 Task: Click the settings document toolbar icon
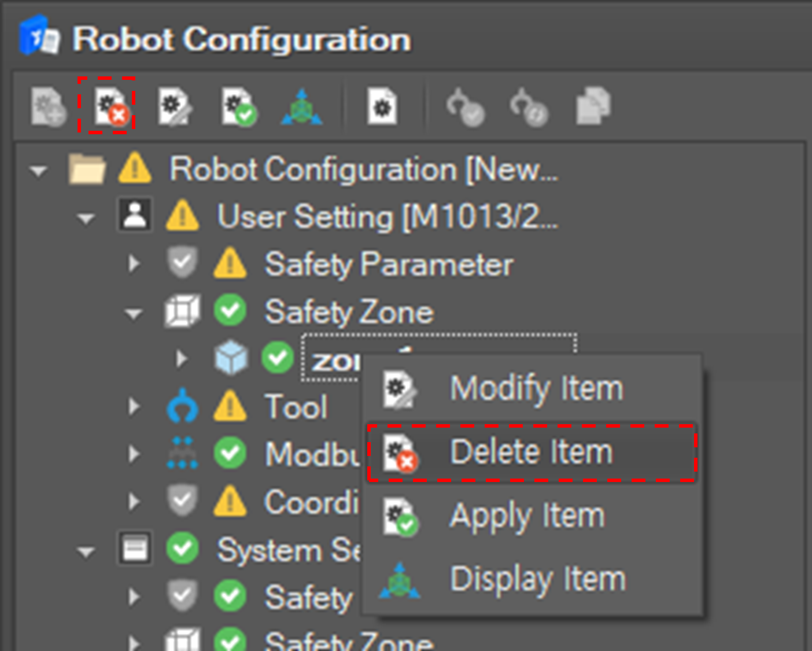coord(382,106)
